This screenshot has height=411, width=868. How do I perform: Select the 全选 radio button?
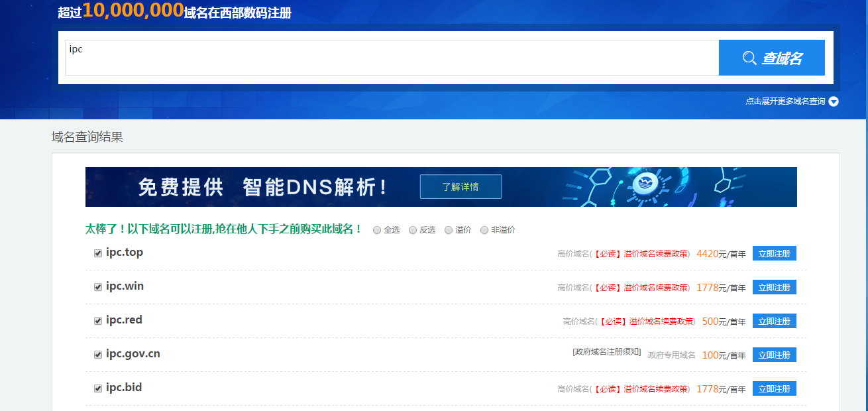coord(377,230)
